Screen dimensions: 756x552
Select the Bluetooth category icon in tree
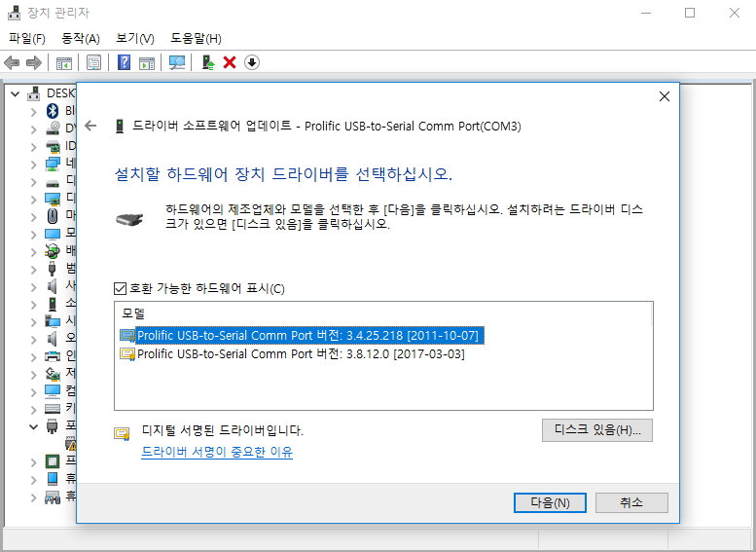coord(53,110)
